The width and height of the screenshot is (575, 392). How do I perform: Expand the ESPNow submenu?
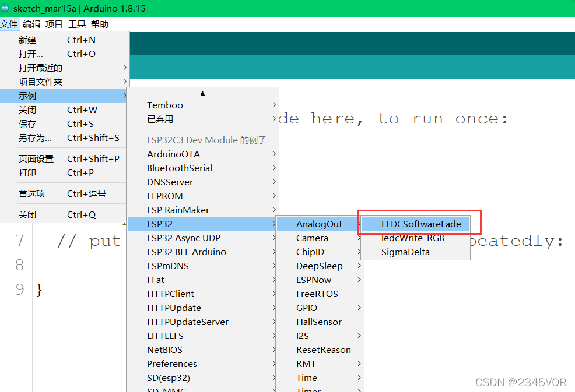coord(320,280)
